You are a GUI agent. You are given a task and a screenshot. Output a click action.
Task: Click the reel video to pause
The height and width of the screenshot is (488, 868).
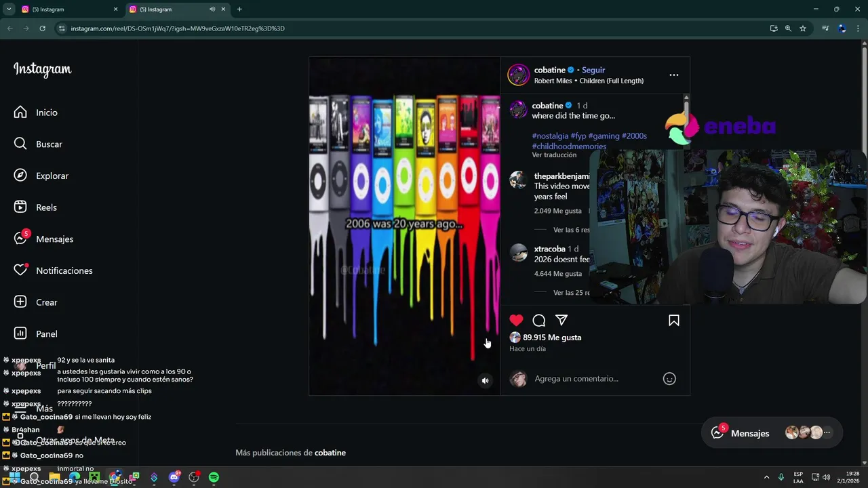(404, 226)
